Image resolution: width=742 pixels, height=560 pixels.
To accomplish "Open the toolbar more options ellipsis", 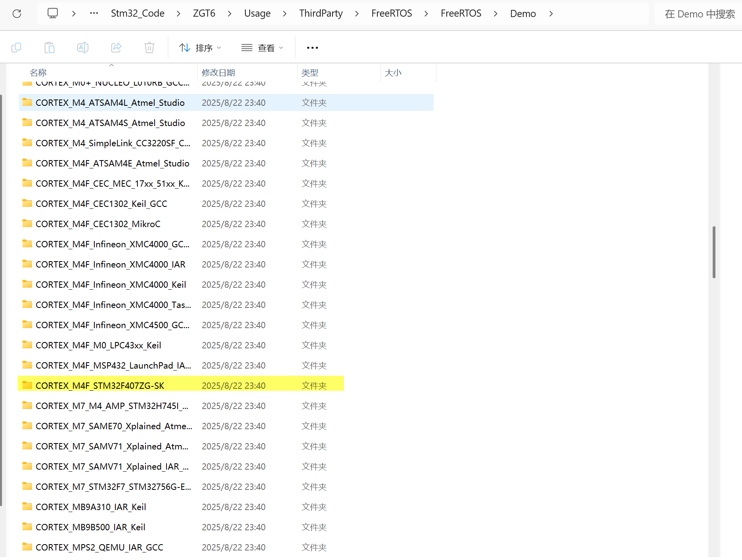I will tap(312, 48).
